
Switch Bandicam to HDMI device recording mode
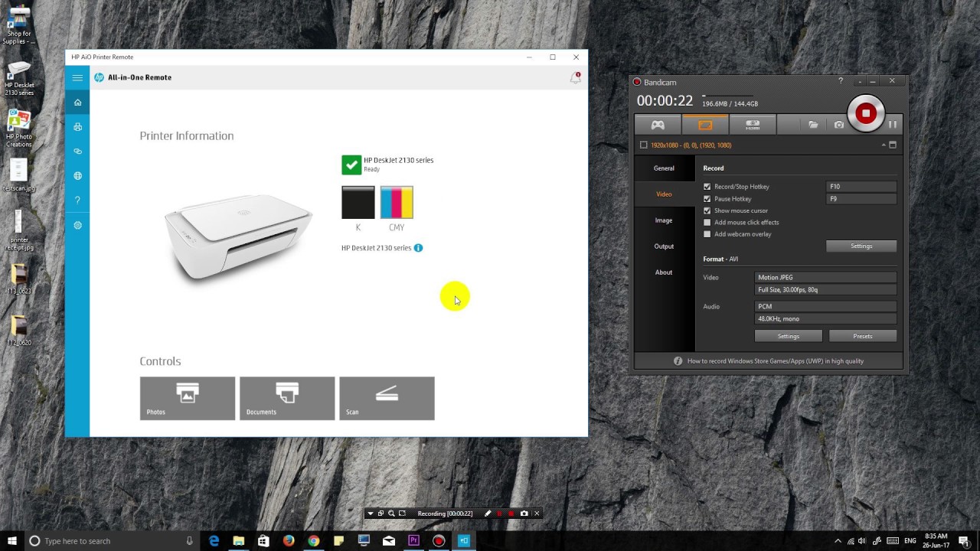point(753,125)
